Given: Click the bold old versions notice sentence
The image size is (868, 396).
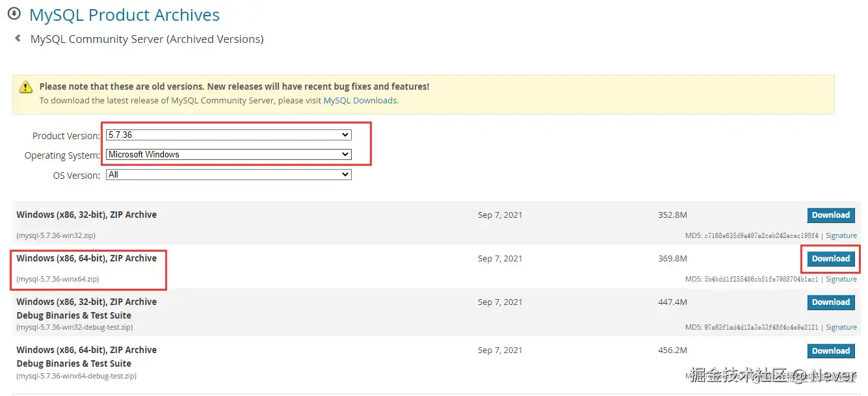Looking at the screenshot, I should 234,86.
